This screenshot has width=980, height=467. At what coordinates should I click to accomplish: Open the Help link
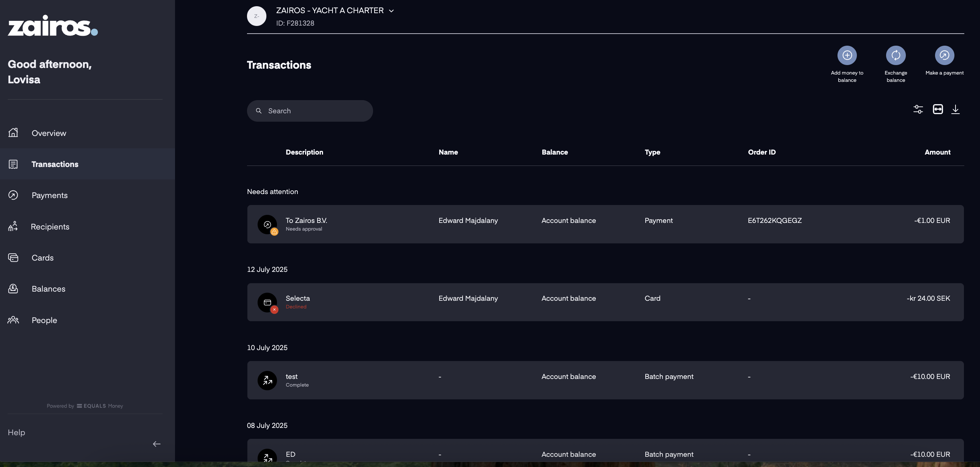coord(16,432)
